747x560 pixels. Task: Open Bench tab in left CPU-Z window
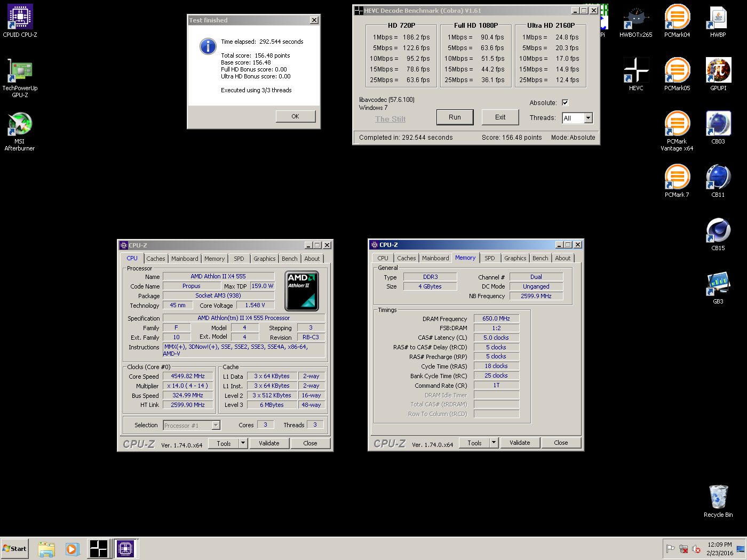coord(290,259)
